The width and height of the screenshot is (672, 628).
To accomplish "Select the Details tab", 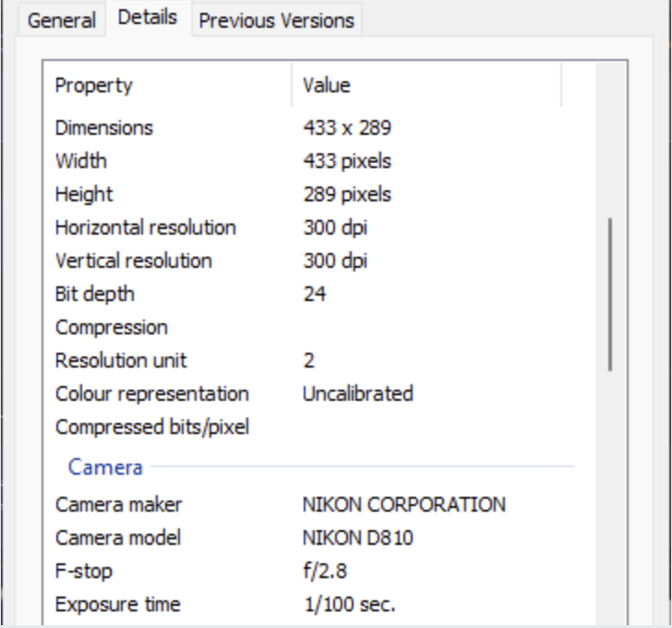I will coord(148,18).
